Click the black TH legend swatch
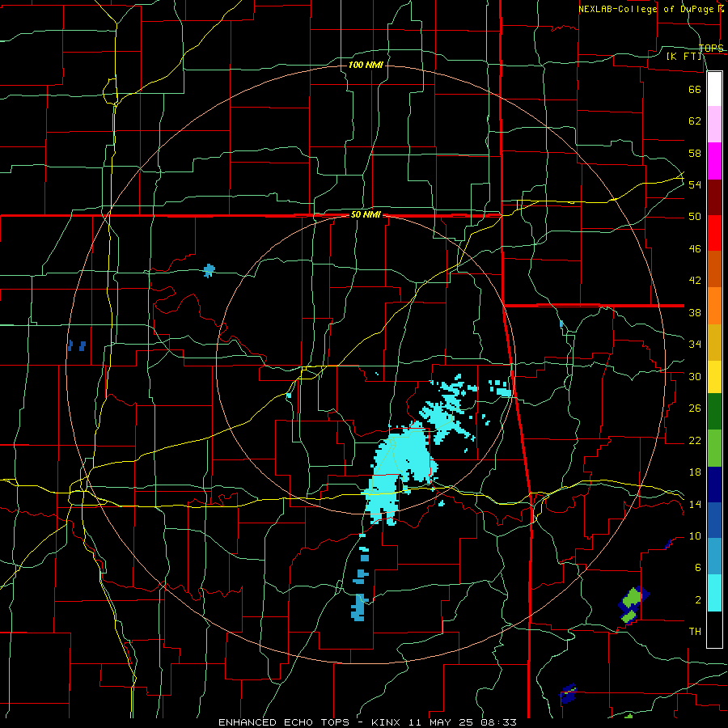The image size is (728, 728). [x=714, y=629]
